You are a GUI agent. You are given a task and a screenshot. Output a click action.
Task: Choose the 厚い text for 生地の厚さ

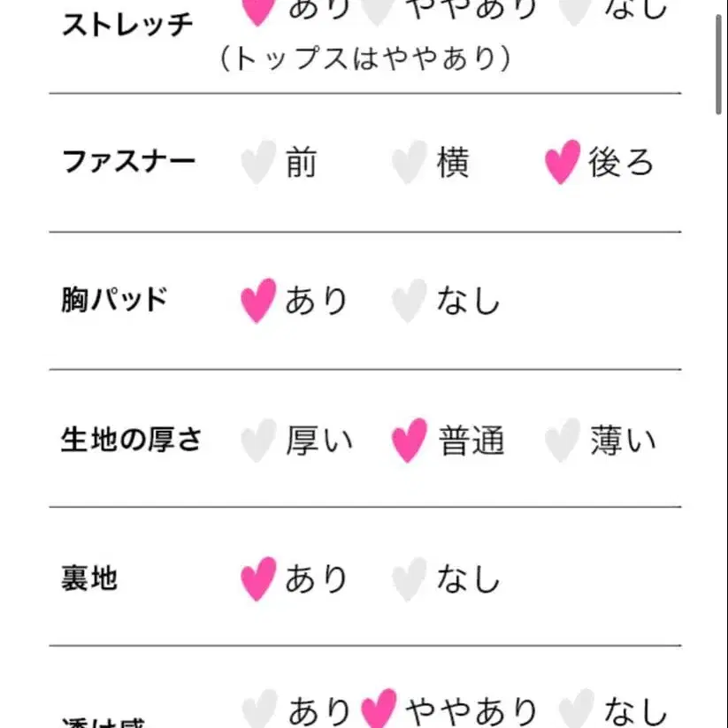[318, 441]
